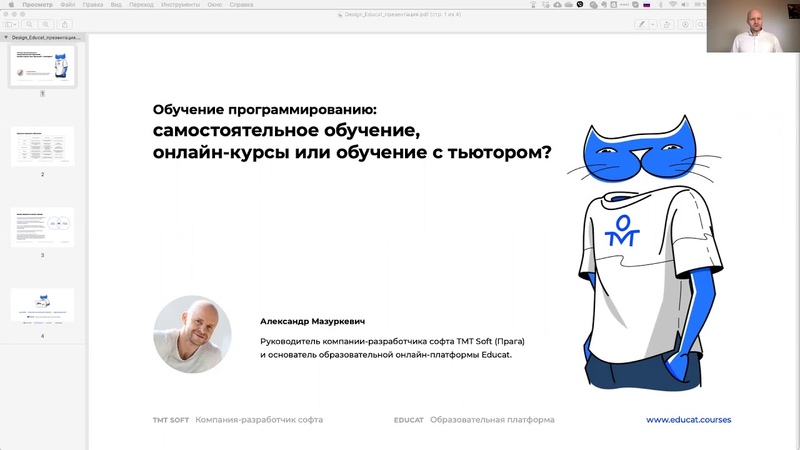Open the Окно menu

(x=214, y=5)
